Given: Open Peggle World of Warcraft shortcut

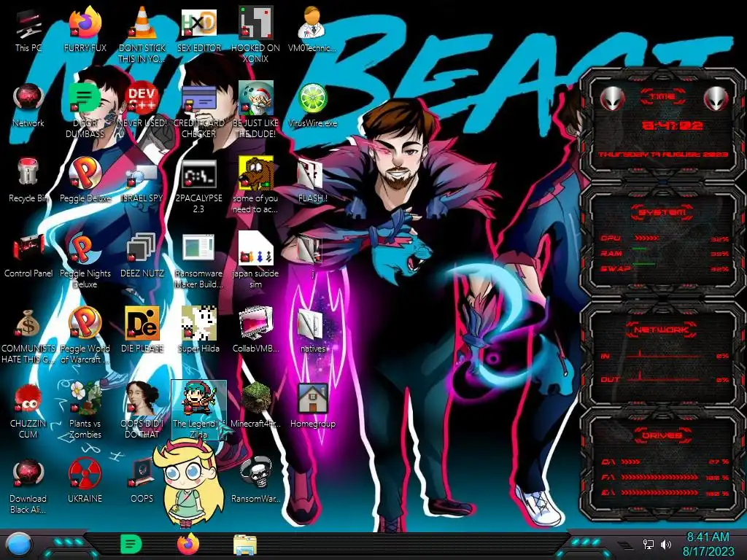Looking at the screenshot, I should point(85,323).
